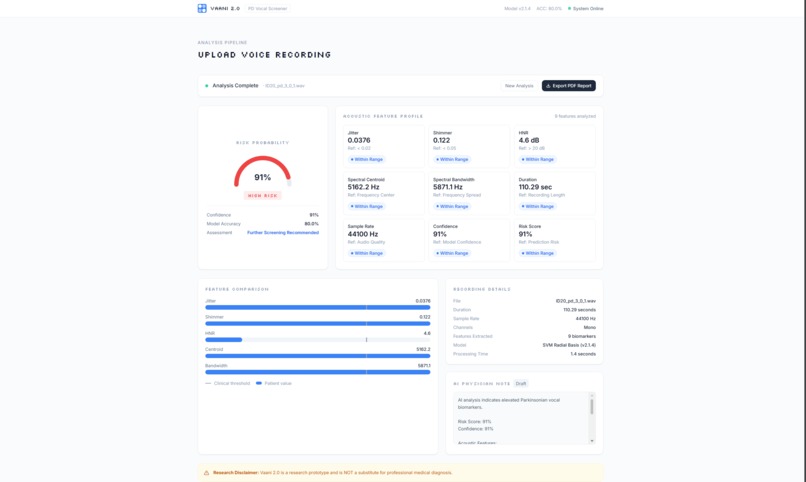Click the Within Range badge under Shimmer

coord(452,160)
